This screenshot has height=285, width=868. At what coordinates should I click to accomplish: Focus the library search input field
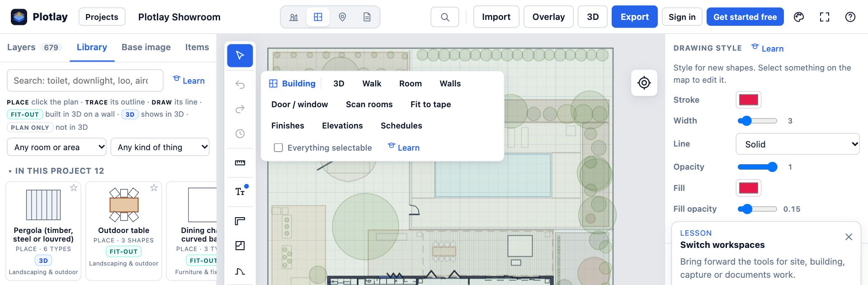point(85,81)
